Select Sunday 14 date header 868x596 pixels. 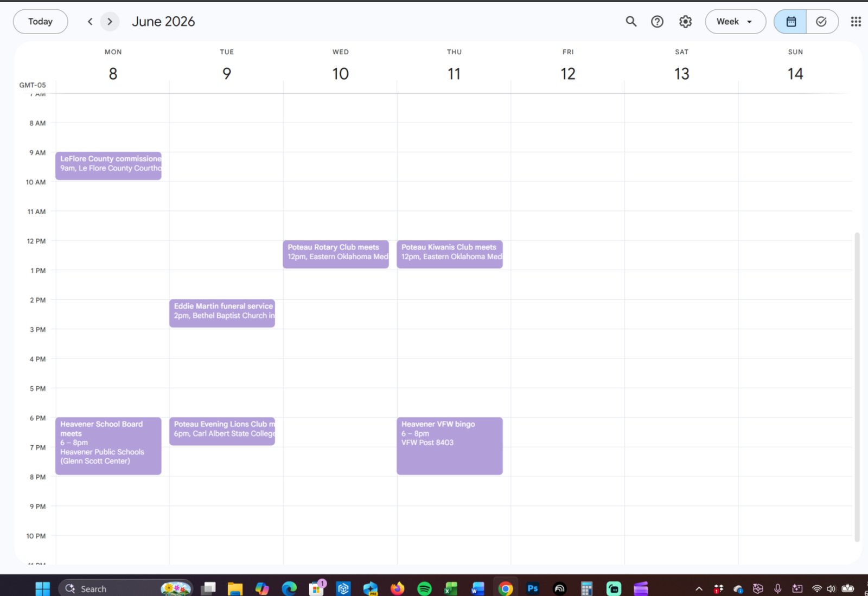coord(795,73)
